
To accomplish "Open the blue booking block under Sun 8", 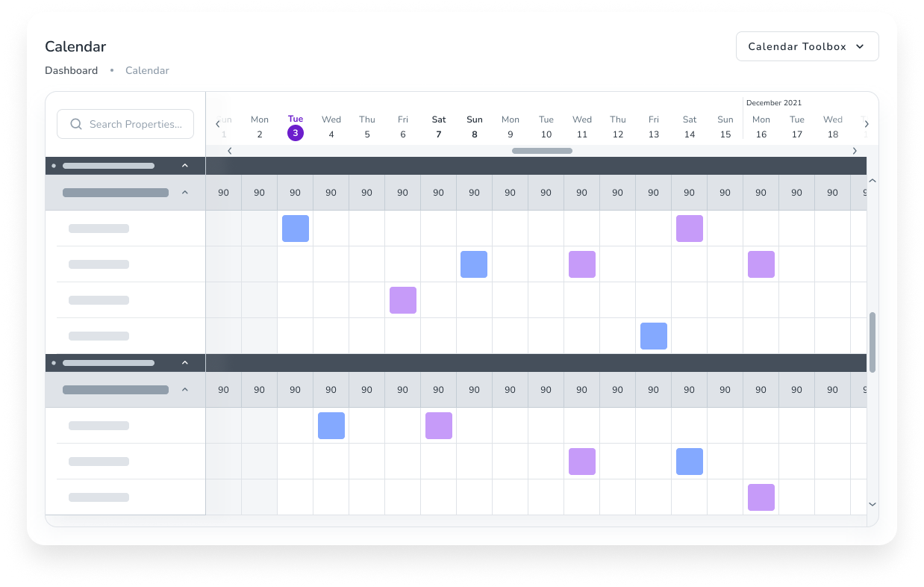I will tap(474, 264).
